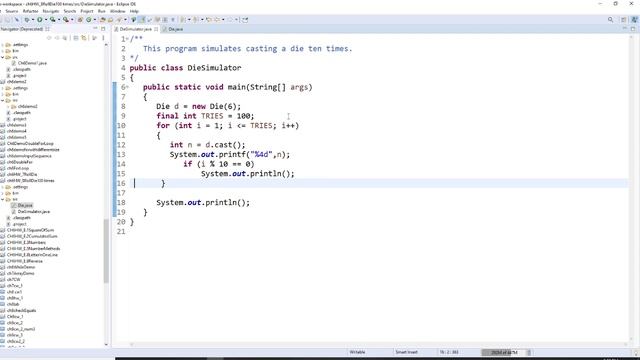The width and height of the screenshot is (640, 360).
Task: Switch to the Die.java editor tab
Action: [x=176, y=29]
